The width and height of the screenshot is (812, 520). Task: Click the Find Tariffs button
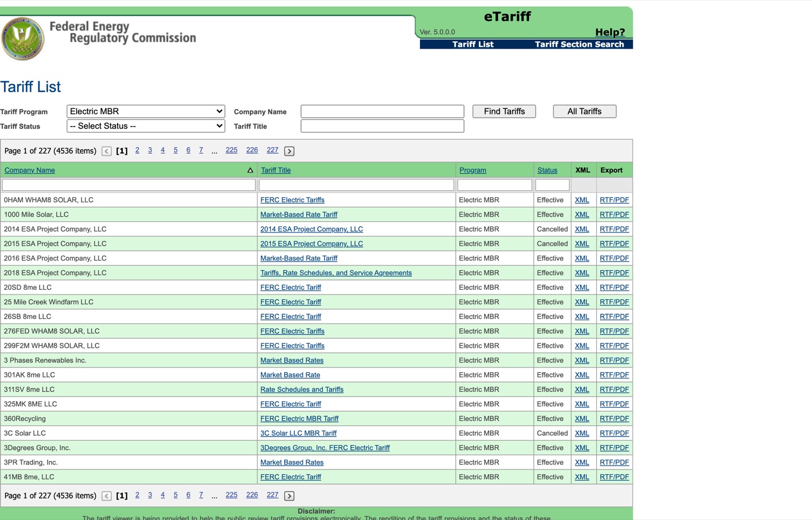pos(505,111)
